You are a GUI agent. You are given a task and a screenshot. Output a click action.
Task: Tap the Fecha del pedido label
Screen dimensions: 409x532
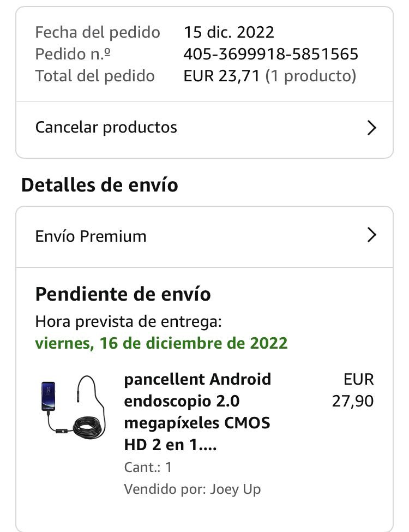[98, 32]
